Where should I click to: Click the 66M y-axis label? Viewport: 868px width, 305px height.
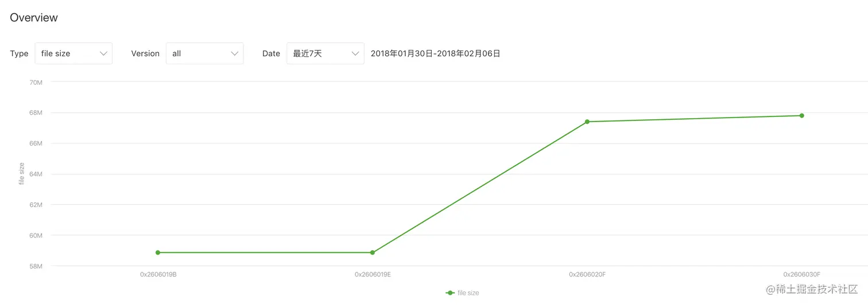36,143
